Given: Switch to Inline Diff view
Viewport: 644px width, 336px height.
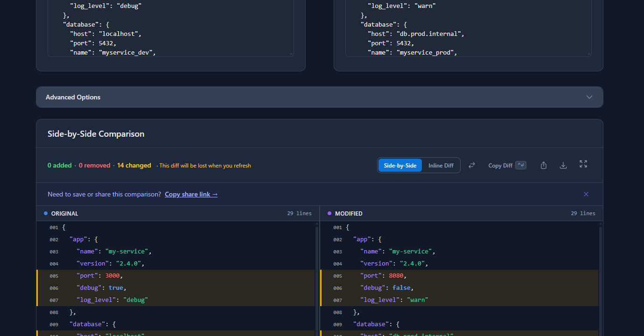Looking at the screenshot, I should point(441,165).
